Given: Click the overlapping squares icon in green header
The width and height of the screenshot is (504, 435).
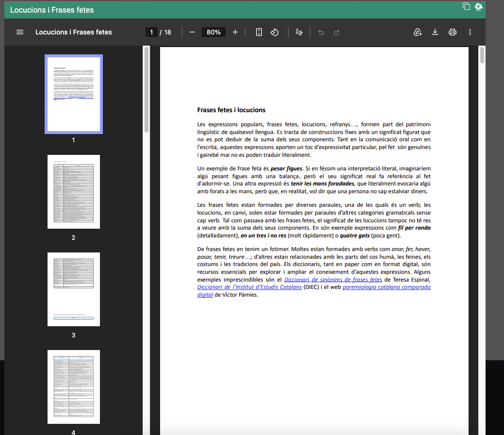Looking at the screenshot, I should (x=466, y=6).
